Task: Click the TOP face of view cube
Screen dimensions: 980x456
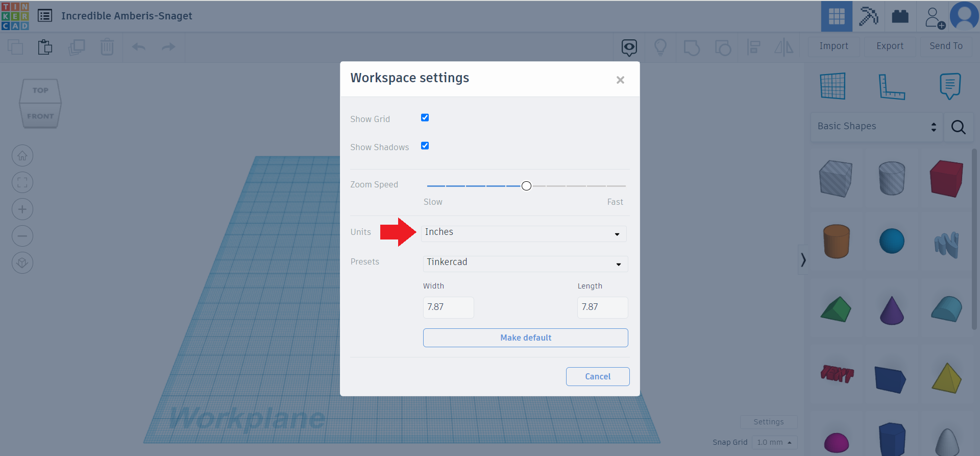Action: 40,90
